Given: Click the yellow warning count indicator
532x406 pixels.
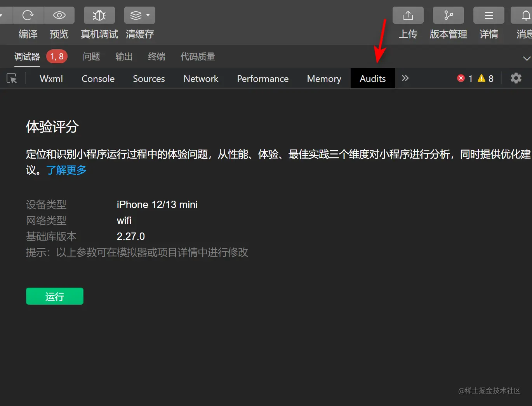Looking at the screenshot, I should click(x=485, y=78).
